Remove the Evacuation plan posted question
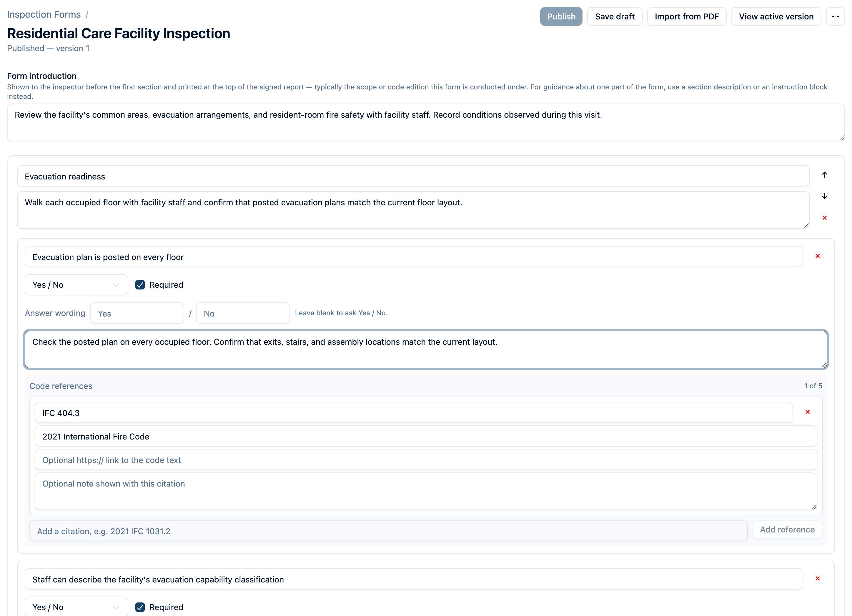This screenshot has height=616, width=852. [x=818, y=256]
